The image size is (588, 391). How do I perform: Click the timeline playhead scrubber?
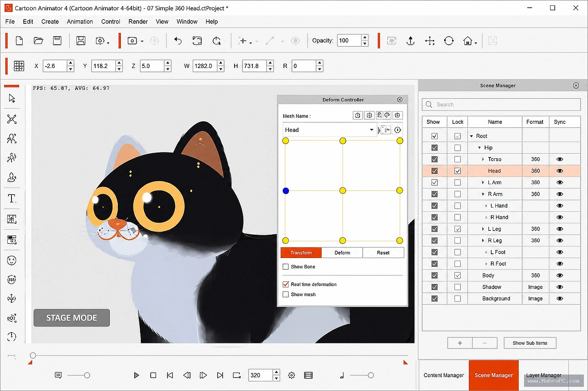[x=33, y=355]
